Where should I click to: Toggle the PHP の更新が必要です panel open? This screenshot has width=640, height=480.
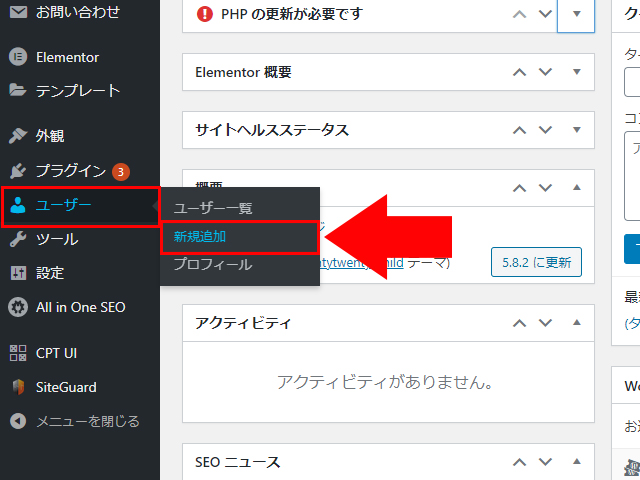coord(576,14)
